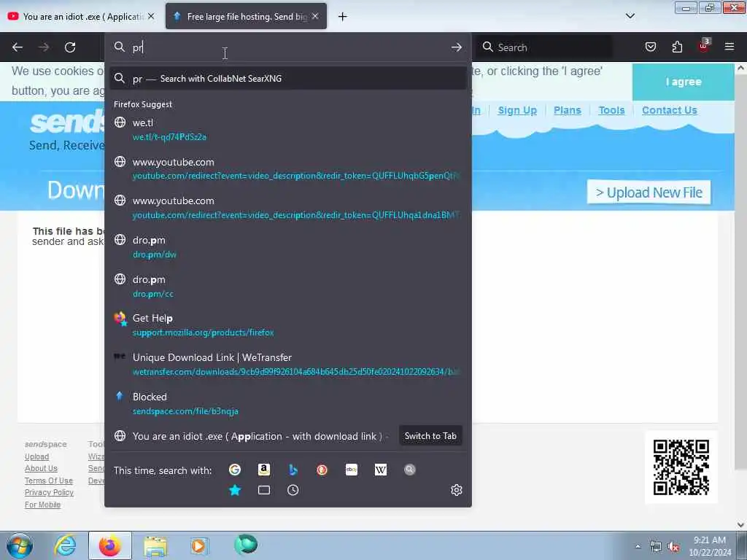Open the extensions puzzle icon
The image size is (747, 560).
pos(677,47)
